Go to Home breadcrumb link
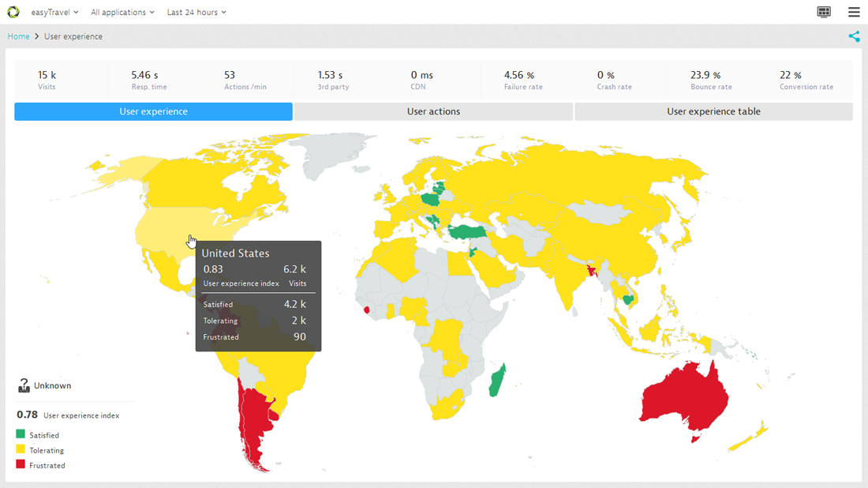The height and width of the screenshot is (488, 868). coord(18,36)
